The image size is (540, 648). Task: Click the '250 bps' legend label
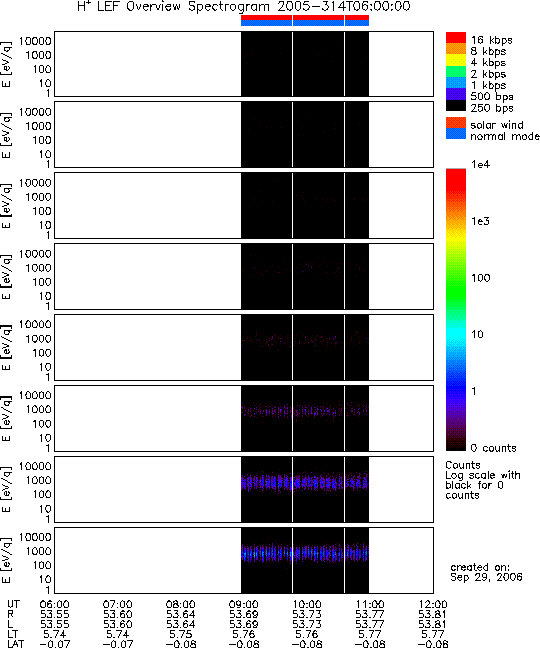coord(492,108)
